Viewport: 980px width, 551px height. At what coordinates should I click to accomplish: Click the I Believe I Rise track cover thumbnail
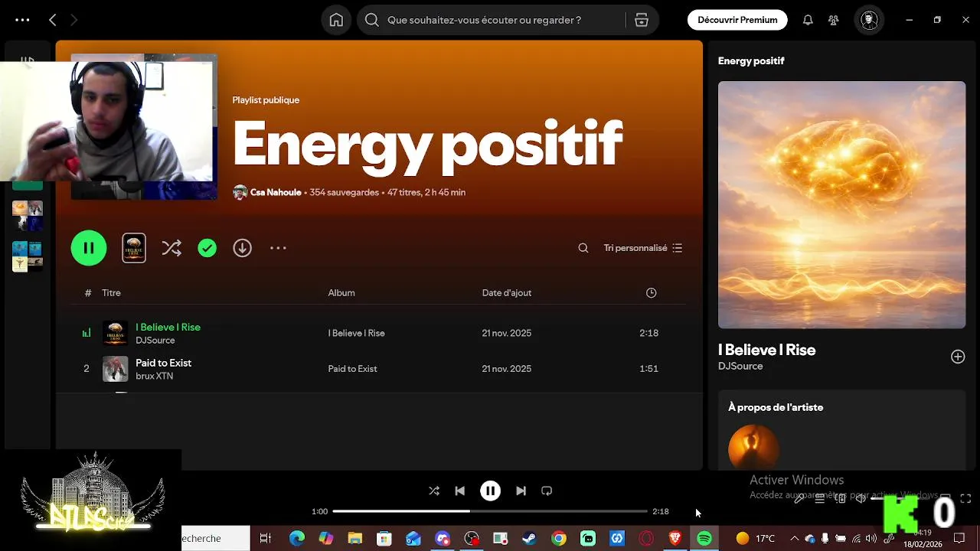click(116, 333)
